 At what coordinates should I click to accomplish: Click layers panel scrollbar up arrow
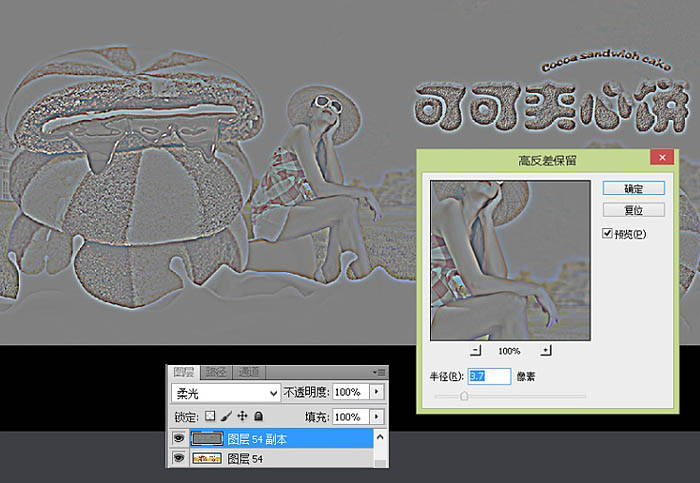coord(380,437)
